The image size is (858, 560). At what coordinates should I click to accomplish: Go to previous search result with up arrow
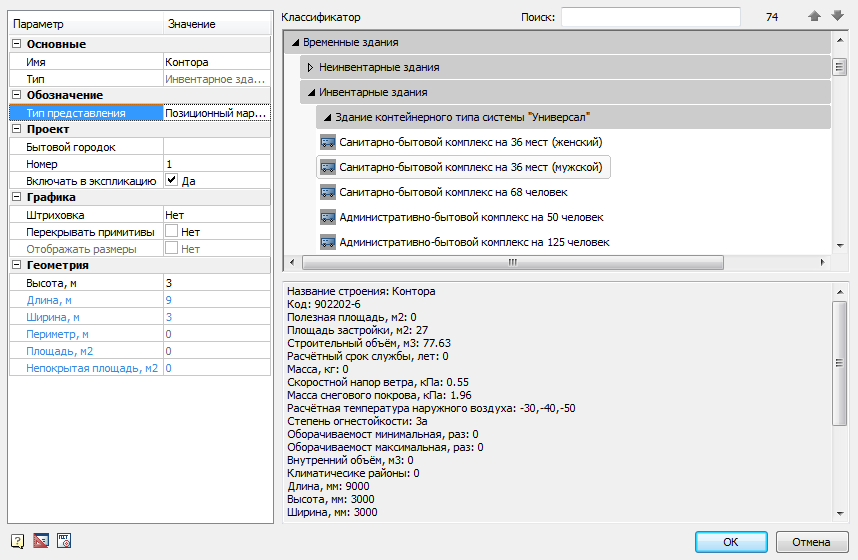815,17
